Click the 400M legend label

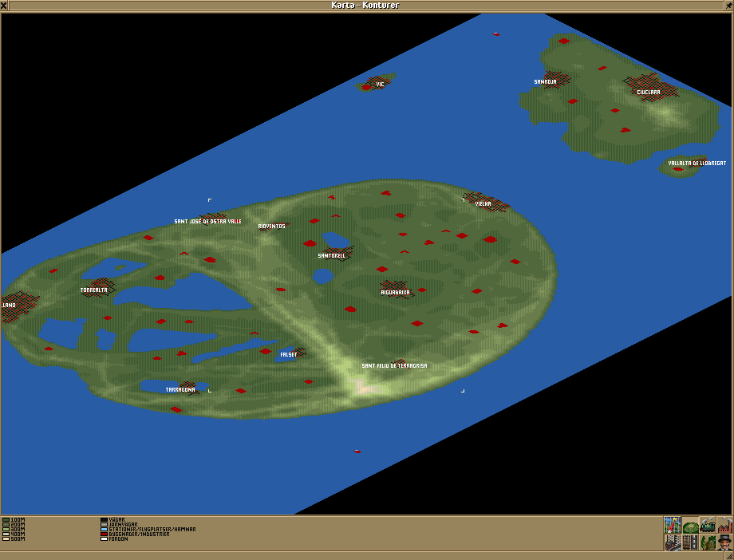coord(18,534)
